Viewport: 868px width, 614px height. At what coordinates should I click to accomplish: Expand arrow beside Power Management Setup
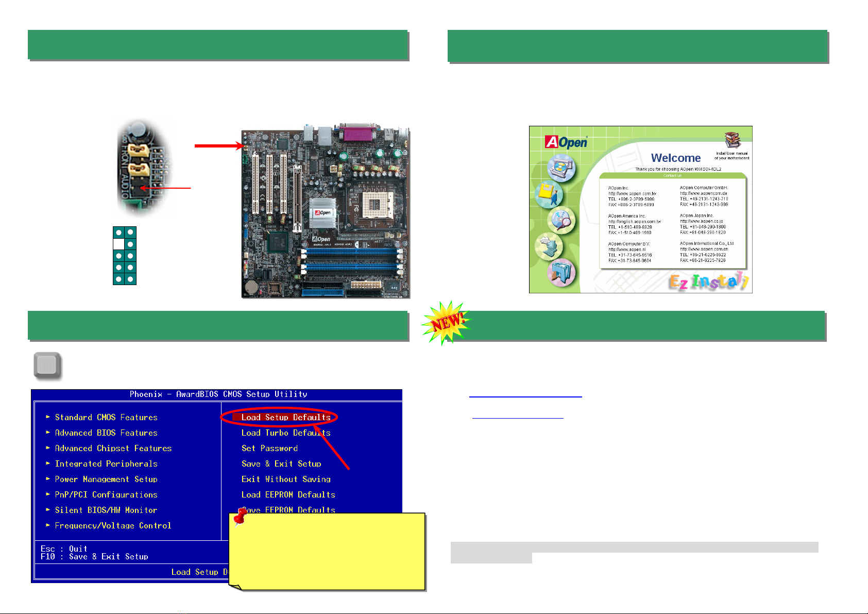(x=48, y=478)
